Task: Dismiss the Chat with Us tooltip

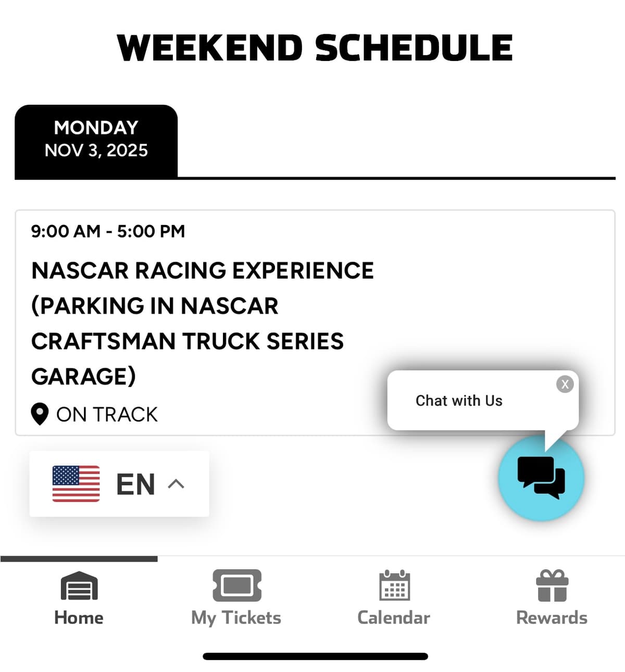Action: click(565, 384)
